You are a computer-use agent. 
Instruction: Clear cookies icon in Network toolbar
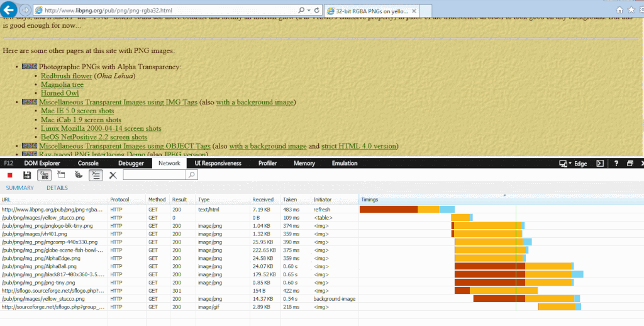[79, 175]
